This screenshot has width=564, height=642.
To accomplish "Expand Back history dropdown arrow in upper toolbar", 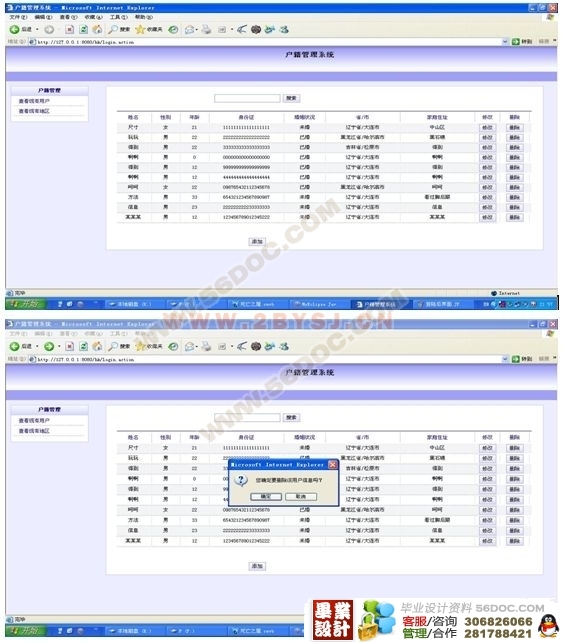I will (37, 29).
